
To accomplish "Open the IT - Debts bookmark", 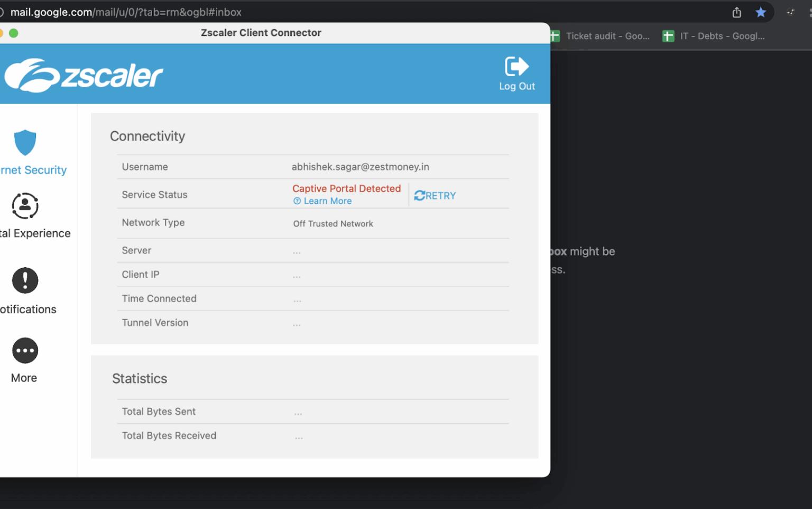I will click(714, 36).
